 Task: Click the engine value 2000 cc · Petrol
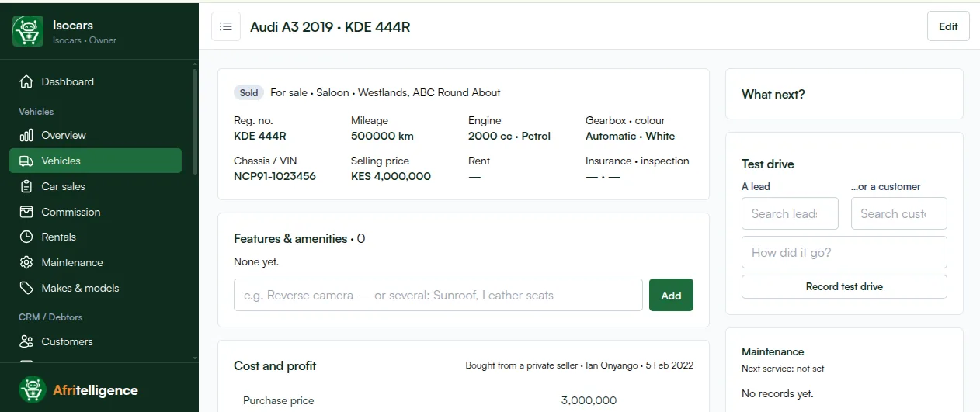(x=509, y=136)
